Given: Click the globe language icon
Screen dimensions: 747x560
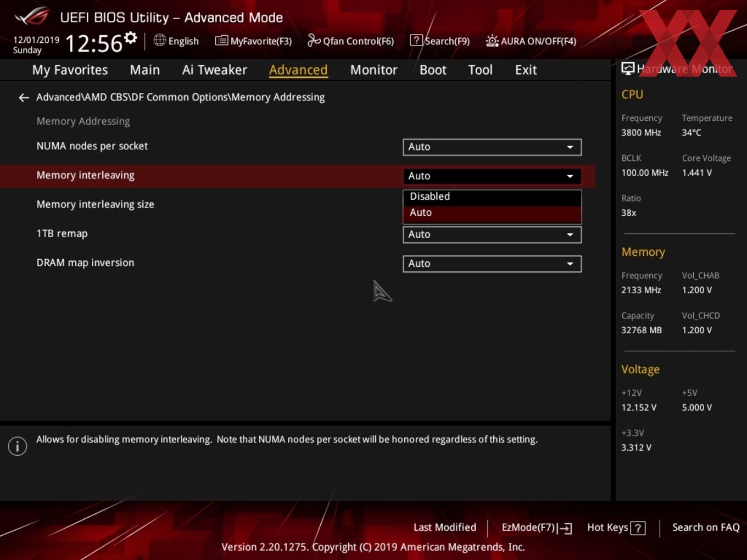Looking at the screenshot, I should coord(159,40).
